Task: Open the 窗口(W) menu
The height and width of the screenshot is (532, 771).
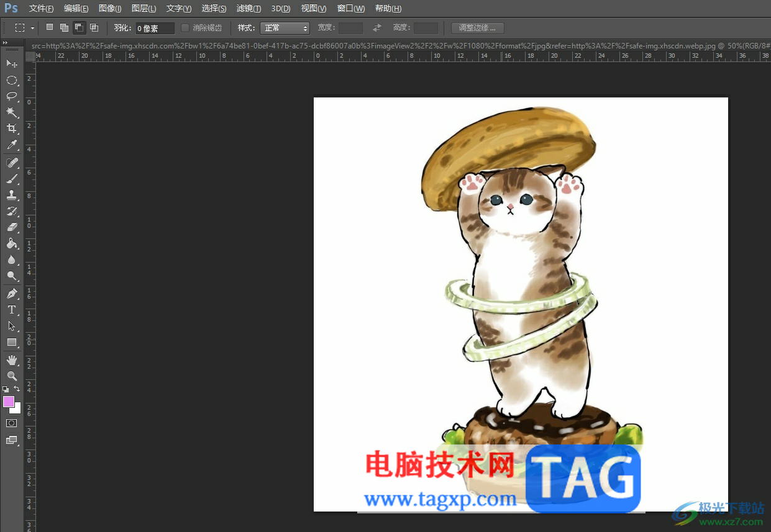Action: 351,9
